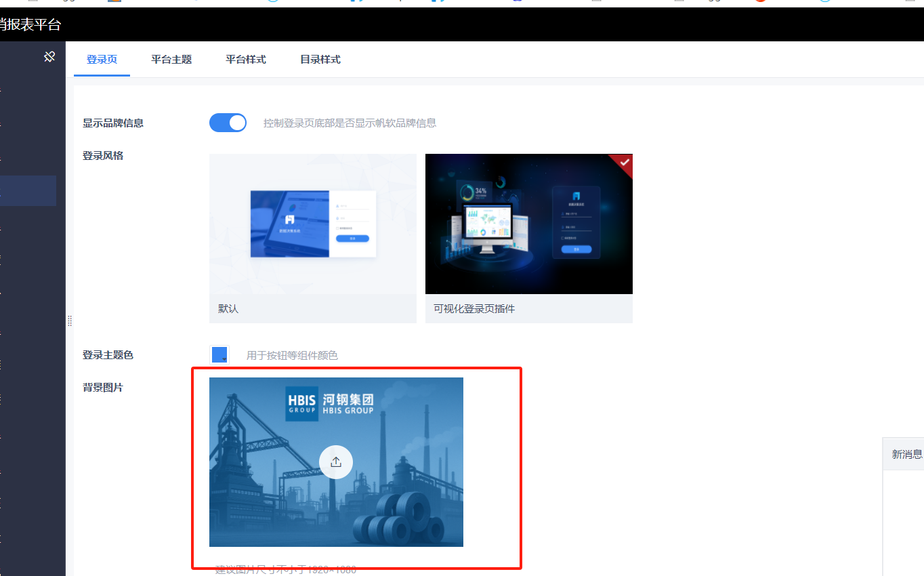Click the 登录主题色 label
Viewport: 924px width, 576px height.
[108, 355]
